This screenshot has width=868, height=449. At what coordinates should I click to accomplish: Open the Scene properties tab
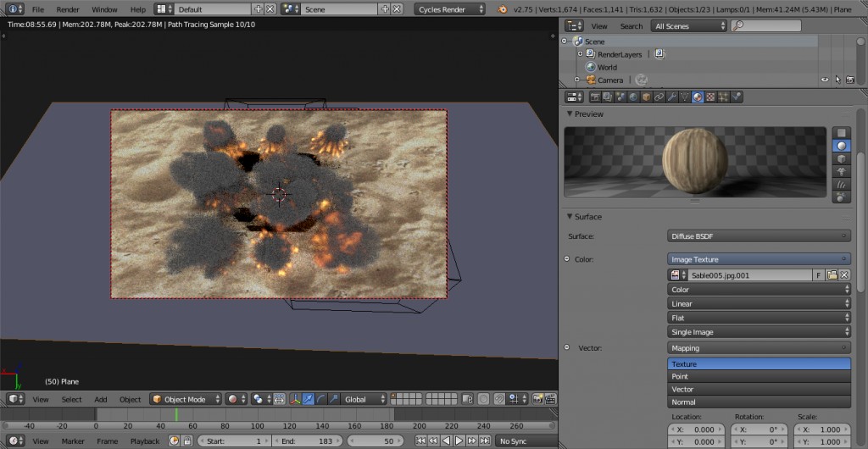point(620,97)
